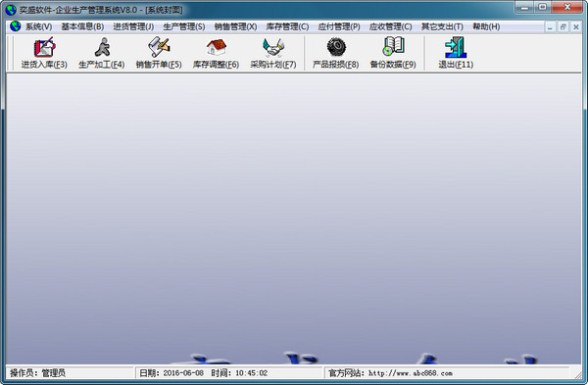Open the 销售管理(X) menu
The height and width of the screenshot is (385, 588).
[235, 26]
